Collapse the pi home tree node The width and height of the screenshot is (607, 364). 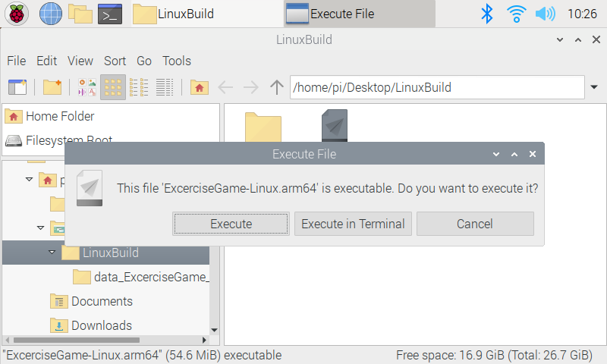click(29, 179)
